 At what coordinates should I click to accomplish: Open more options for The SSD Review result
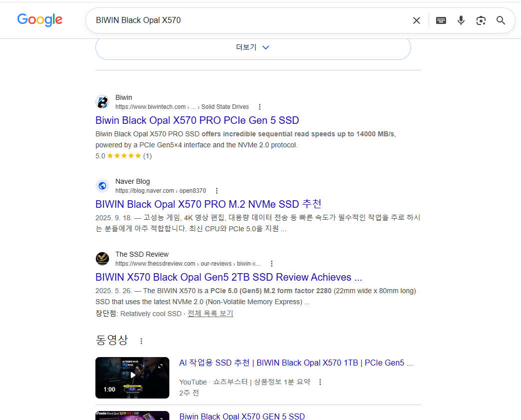pos(271,264)
